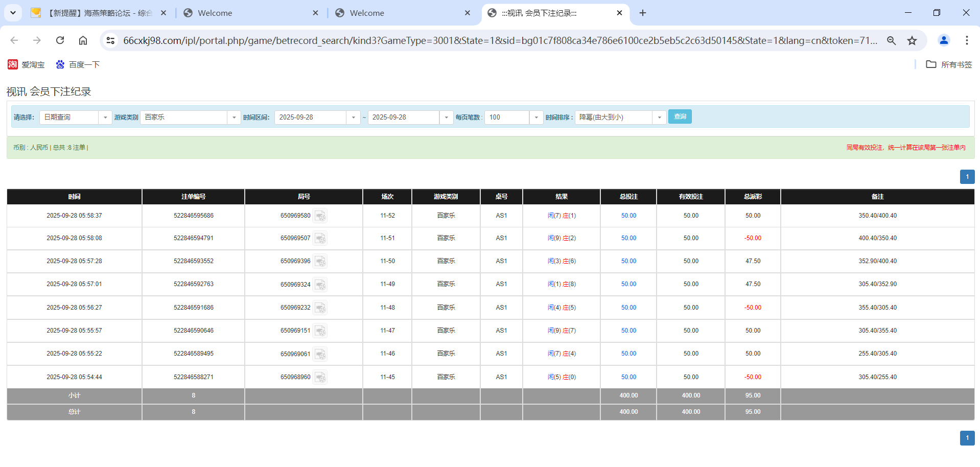This screenshot has height=467, width=980.
Task: View replay icon for round 650969232
Action: point(320,308)
